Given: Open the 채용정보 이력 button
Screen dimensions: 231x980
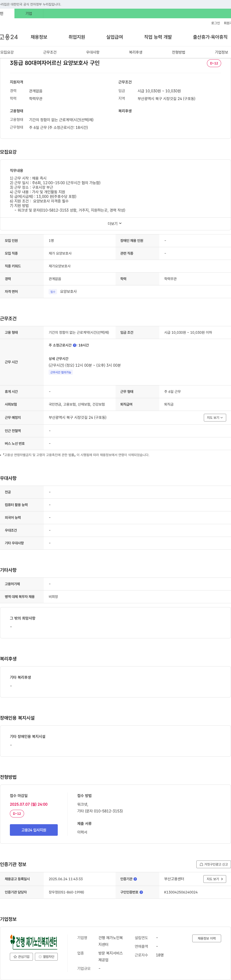Looking at the screenshot, I should (x=207, y=939).
